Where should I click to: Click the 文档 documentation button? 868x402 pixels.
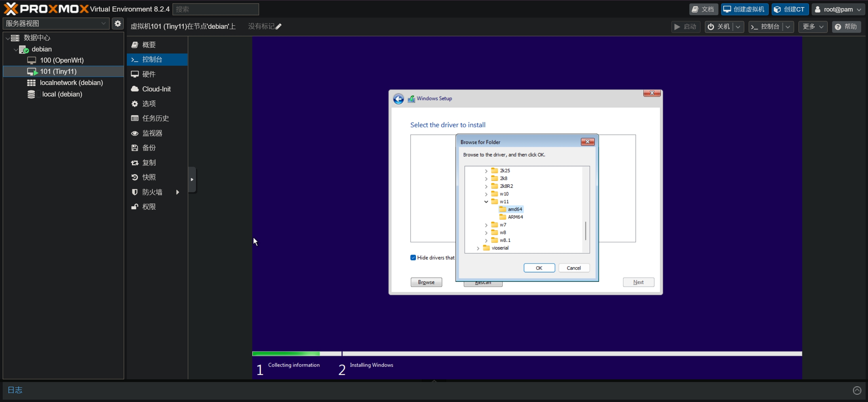[x=703, y=9]
